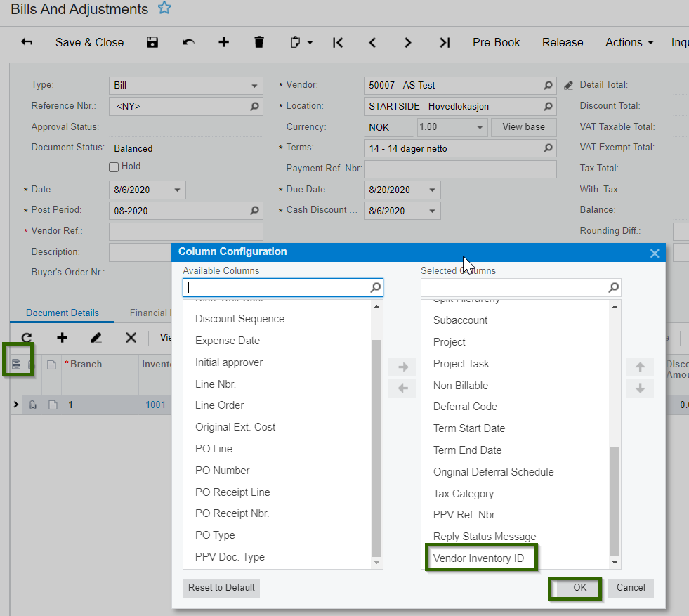Screen dimensions: 689x616
Task: Open the Date picker dropdown
Action: point(177,190)
